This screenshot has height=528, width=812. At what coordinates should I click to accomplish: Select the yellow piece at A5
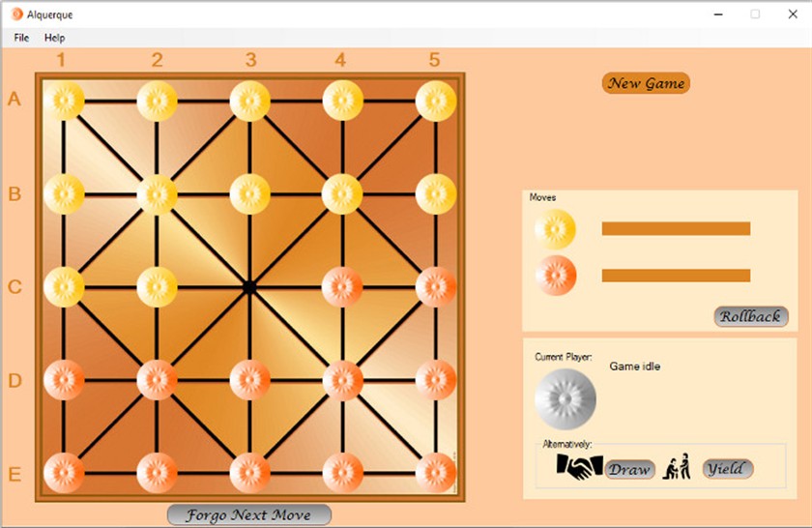coord(436,101)
